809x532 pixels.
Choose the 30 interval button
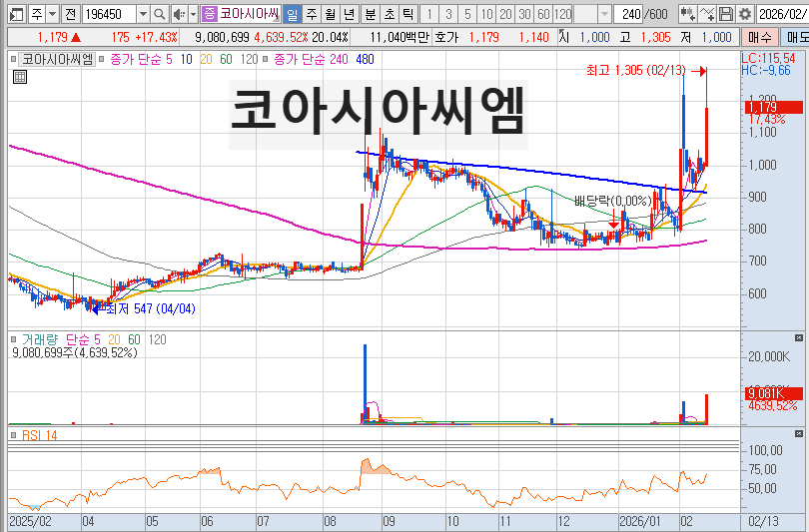click(x=524, y=14)
